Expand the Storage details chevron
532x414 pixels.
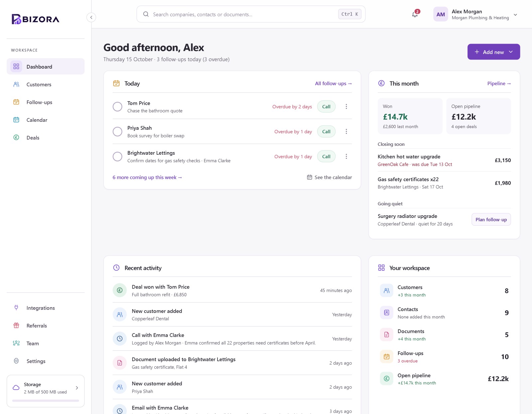(77, 388)
